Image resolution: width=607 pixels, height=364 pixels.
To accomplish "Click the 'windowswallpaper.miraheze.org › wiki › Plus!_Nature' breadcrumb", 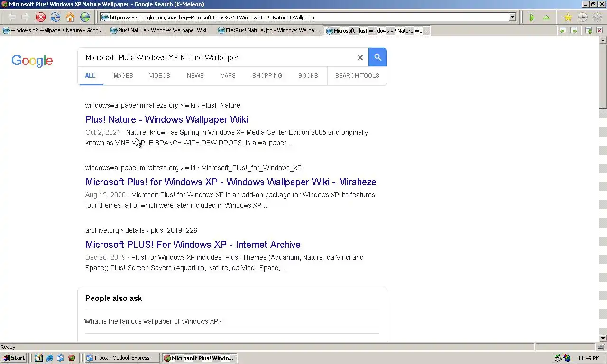I will 163,105.
